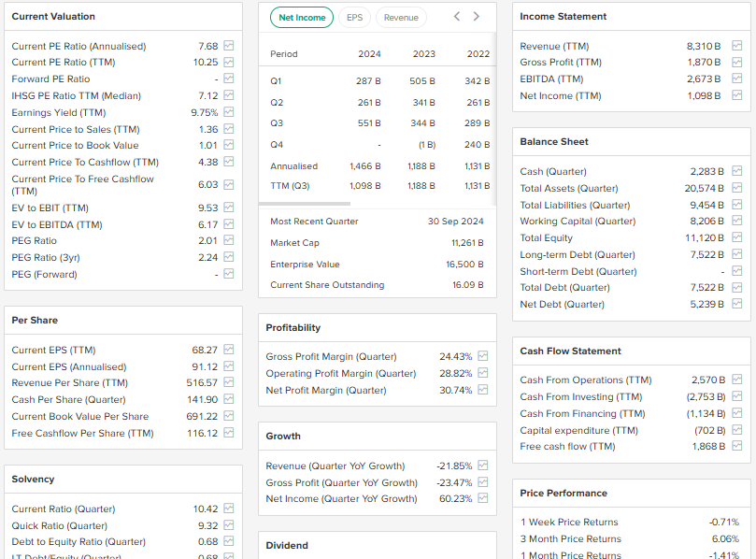Image resolution: width=756 pixels, height=559 pixels.
Task: Open chart icon for EV to EBITDA (TTM)
Action: [x=229, y=224]
